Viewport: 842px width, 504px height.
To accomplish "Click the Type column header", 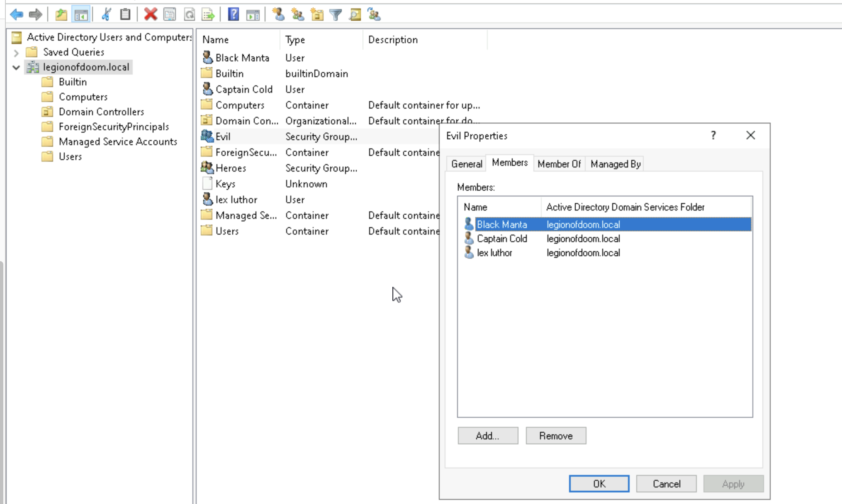I will [295, 40].
